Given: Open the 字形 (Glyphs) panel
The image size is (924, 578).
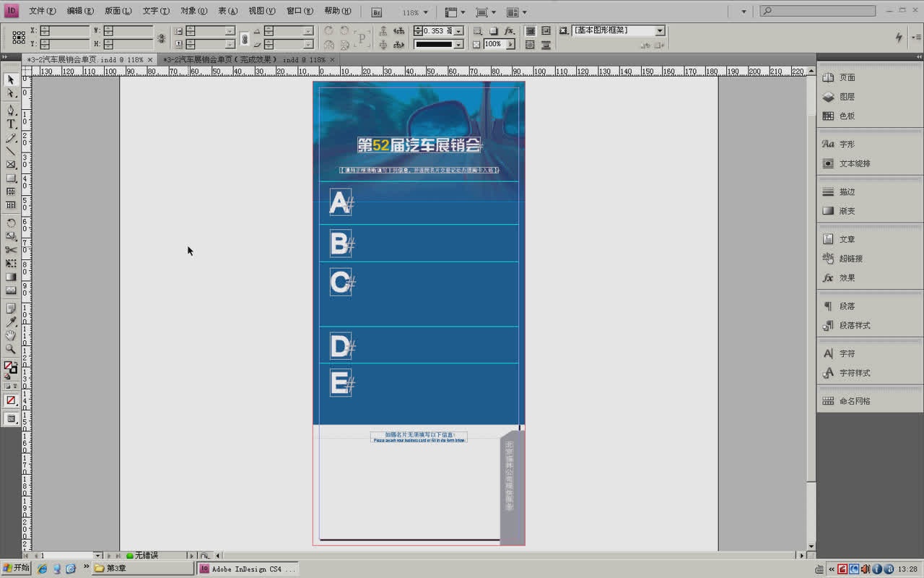Looking at the screenshot, I should pos(847,144).
